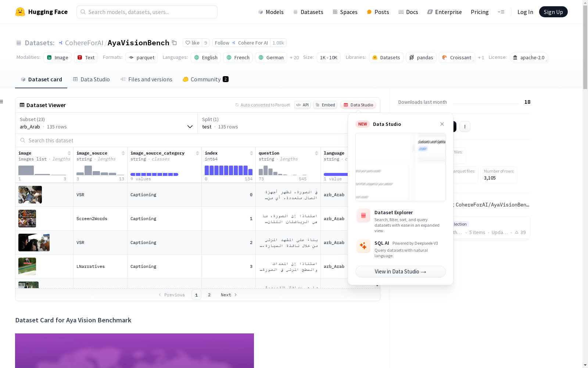
Task: Follow Cohere For AI
Action: (x=241, y=43)
